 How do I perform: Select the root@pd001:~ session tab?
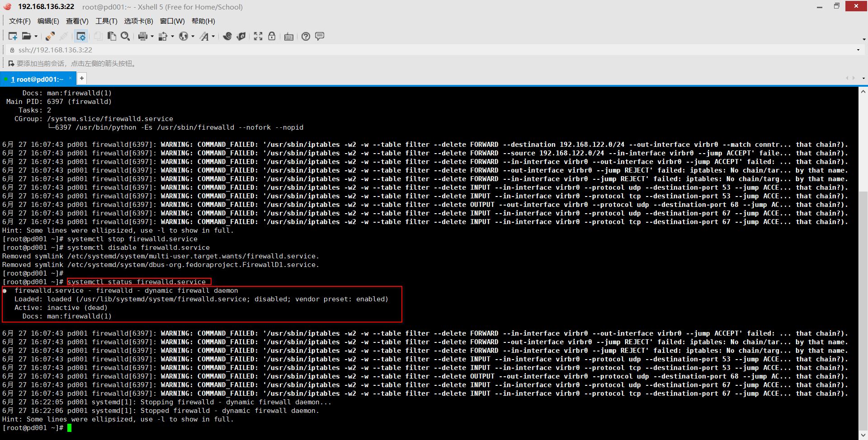37,79
